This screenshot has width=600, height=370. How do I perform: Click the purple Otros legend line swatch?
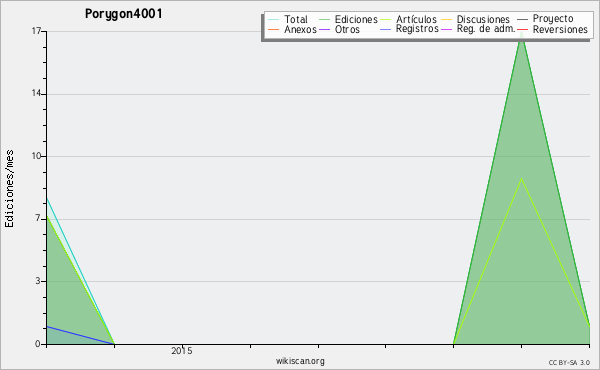coord(324,29)
